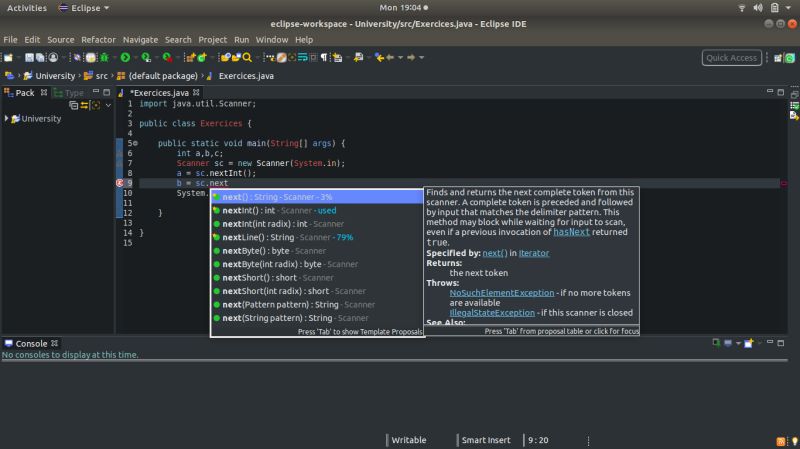Open the Back history dropdown arrow
The image size is (800, 449).
coord(400,58)
